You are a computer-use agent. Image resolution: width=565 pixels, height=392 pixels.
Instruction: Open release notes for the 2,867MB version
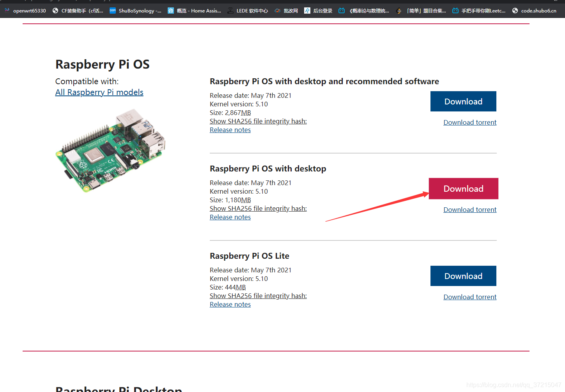point(230,130)
